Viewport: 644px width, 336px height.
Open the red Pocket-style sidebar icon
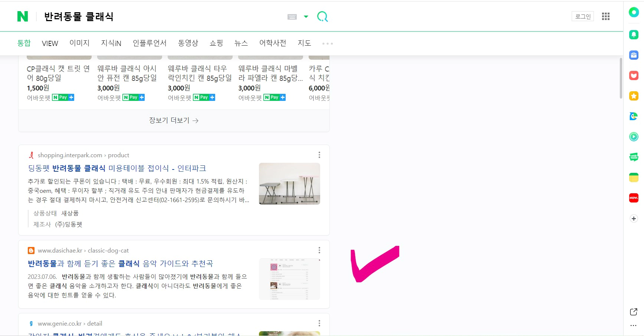click(634, 76)
